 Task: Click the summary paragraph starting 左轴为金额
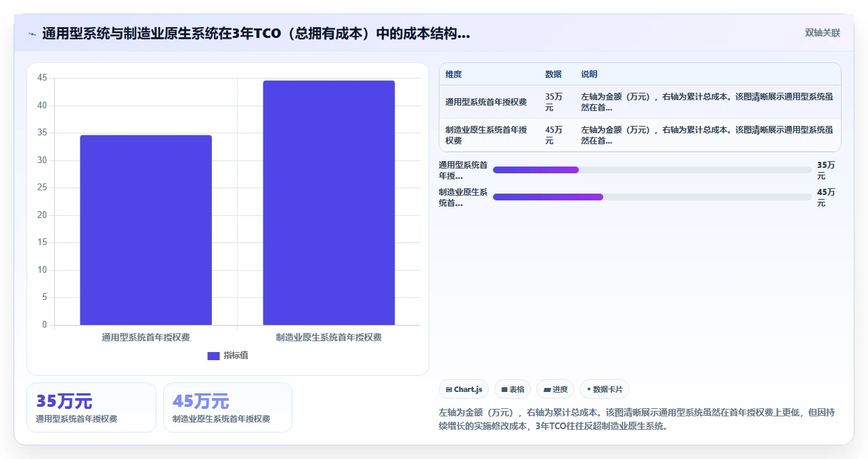click(x=638, y=419)
